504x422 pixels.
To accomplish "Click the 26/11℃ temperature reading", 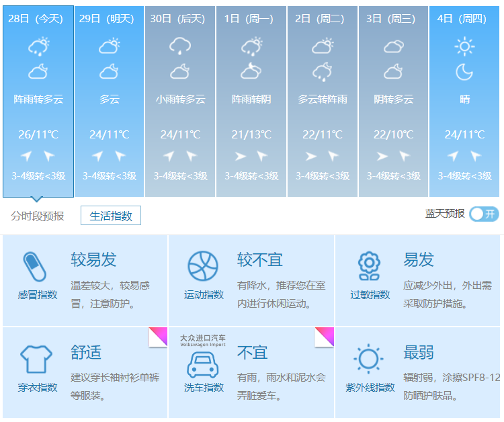I will coord(38,134).
